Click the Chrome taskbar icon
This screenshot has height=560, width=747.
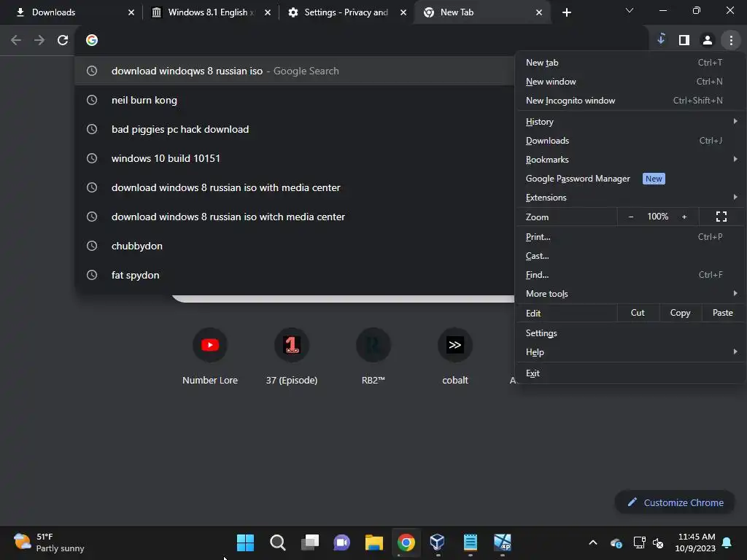click(406, 542)
